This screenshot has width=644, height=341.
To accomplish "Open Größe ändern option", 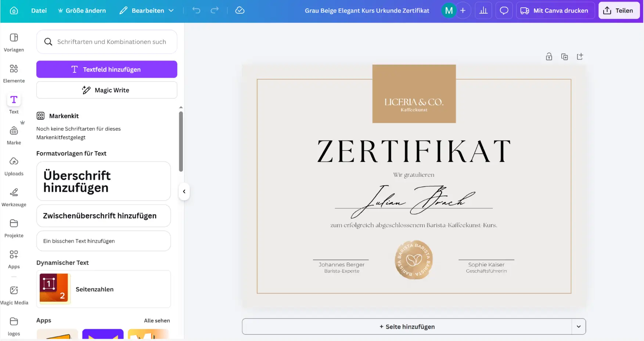I will tap(82, 11).
